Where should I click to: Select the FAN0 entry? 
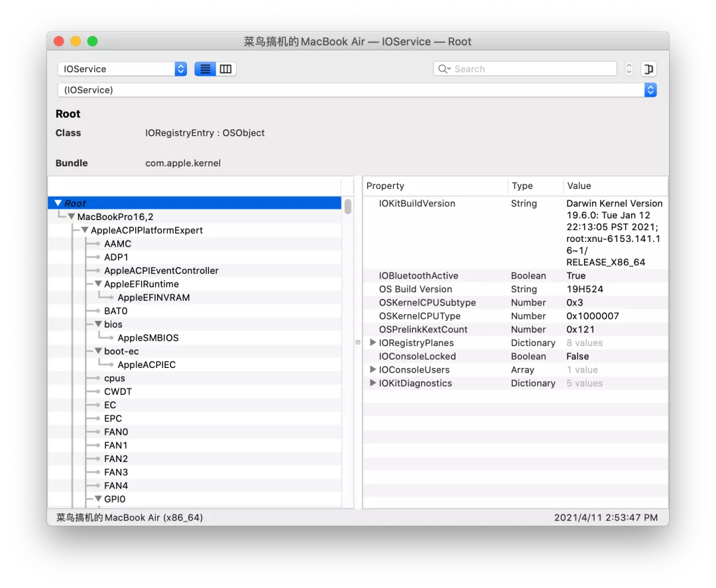click(116, 432)
